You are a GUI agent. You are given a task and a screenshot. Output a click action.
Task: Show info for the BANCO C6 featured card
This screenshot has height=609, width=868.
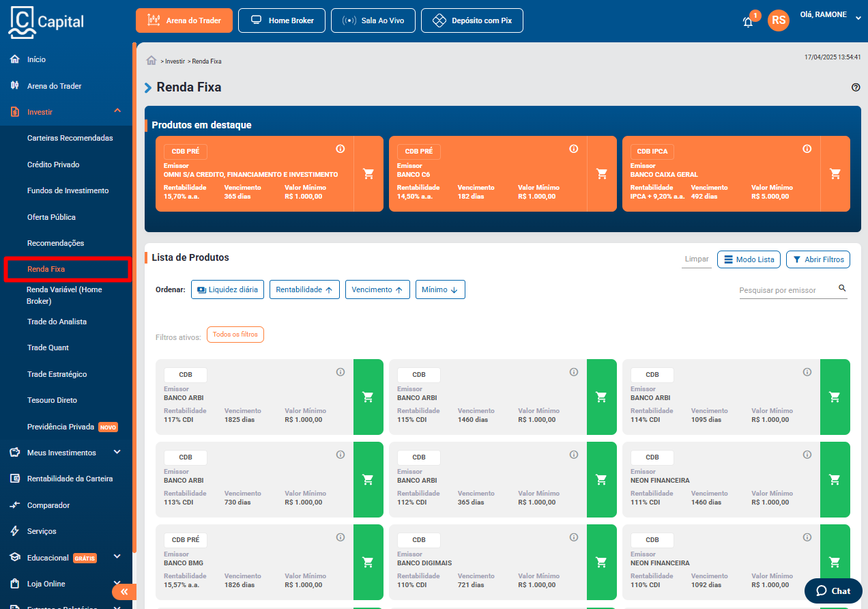click(x=574, y=149)
